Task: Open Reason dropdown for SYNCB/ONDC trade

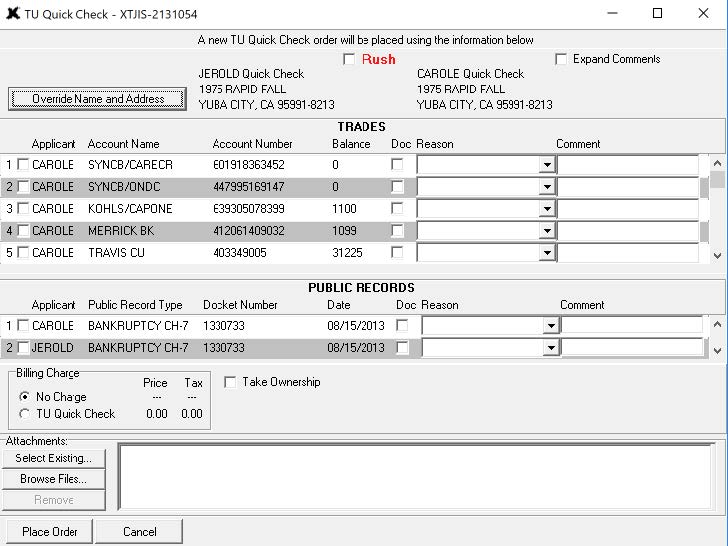Action: pos(547,187)
